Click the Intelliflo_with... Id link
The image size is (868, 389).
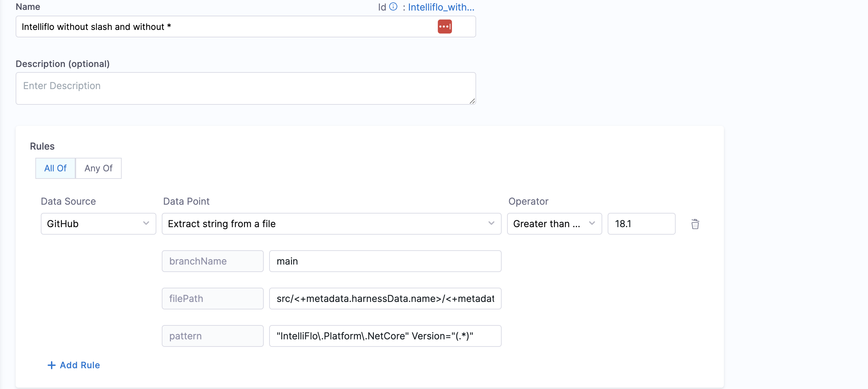441,7
